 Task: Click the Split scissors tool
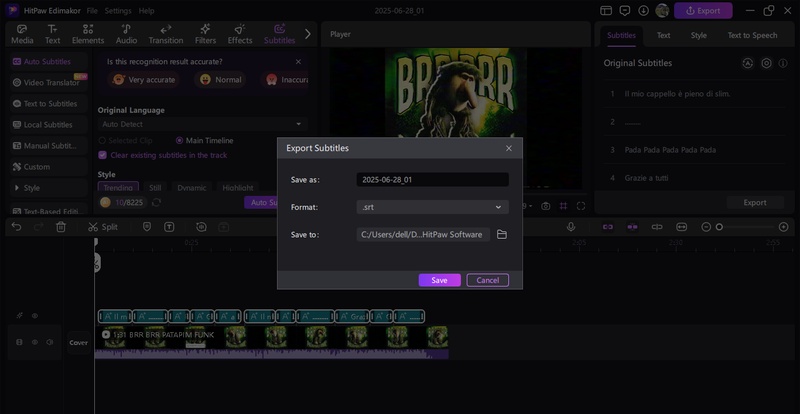point(102,227)
